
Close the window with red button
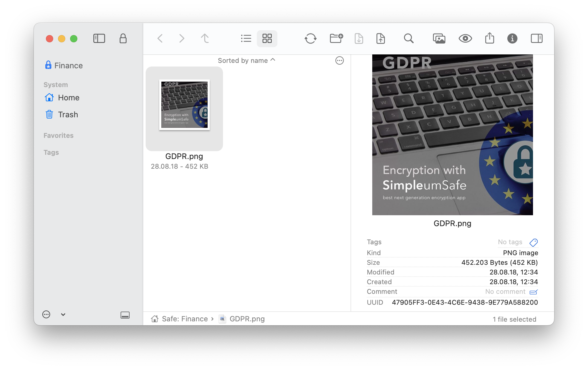pyautogui.click(x=50, y=38)
